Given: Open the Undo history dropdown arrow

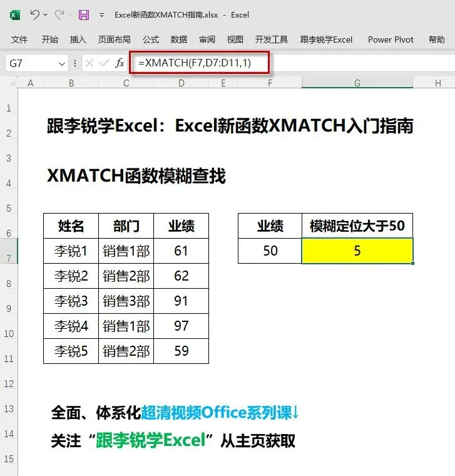Looking at the screenshot, I should point(46,14).
